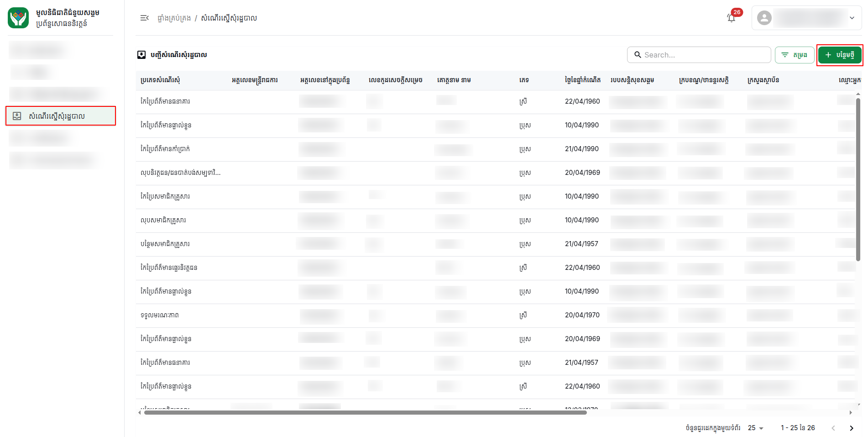
Task: Click the horizontal table scrollbar
Action: pyautogui.click(x=365, y=412)
